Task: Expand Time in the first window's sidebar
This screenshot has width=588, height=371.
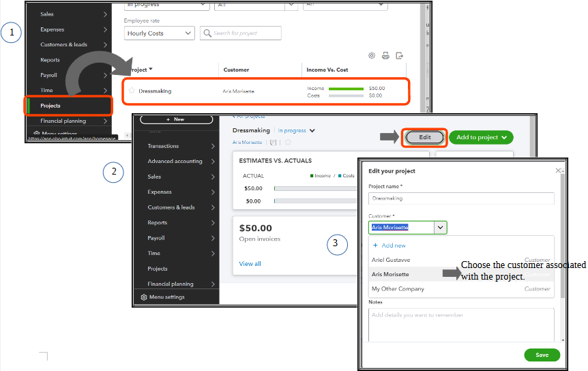Action: tap(105, 90)
